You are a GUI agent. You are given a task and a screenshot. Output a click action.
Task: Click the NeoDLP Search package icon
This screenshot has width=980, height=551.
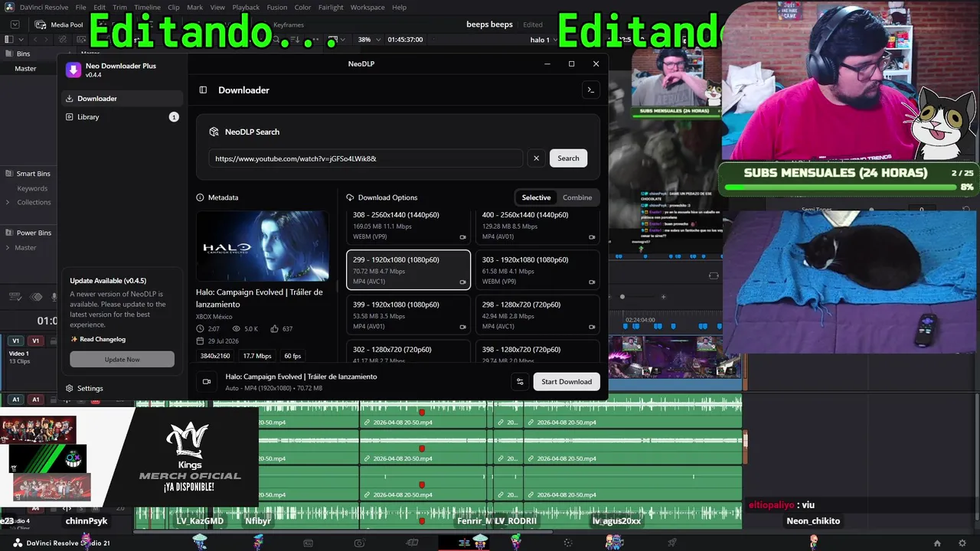214,132
